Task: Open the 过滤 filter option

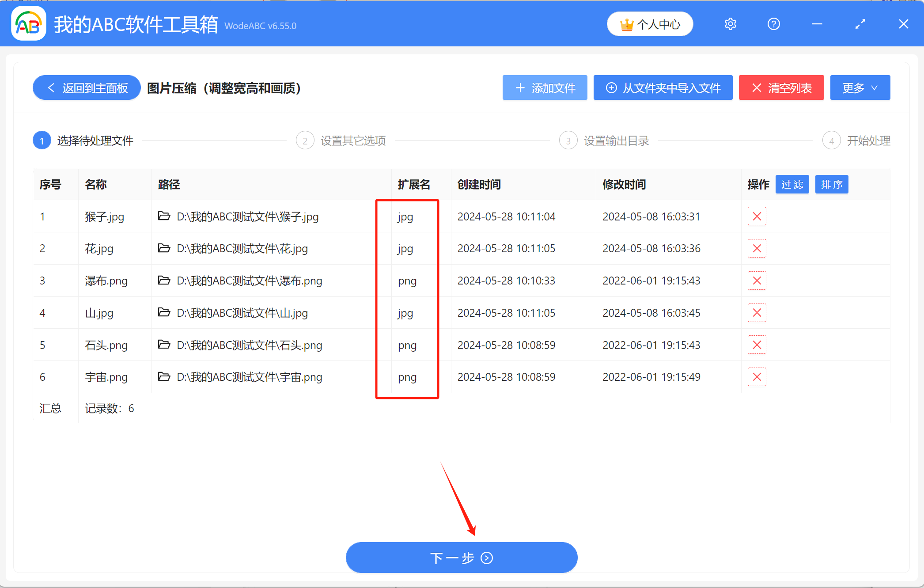Action: [x=792, y=184]
